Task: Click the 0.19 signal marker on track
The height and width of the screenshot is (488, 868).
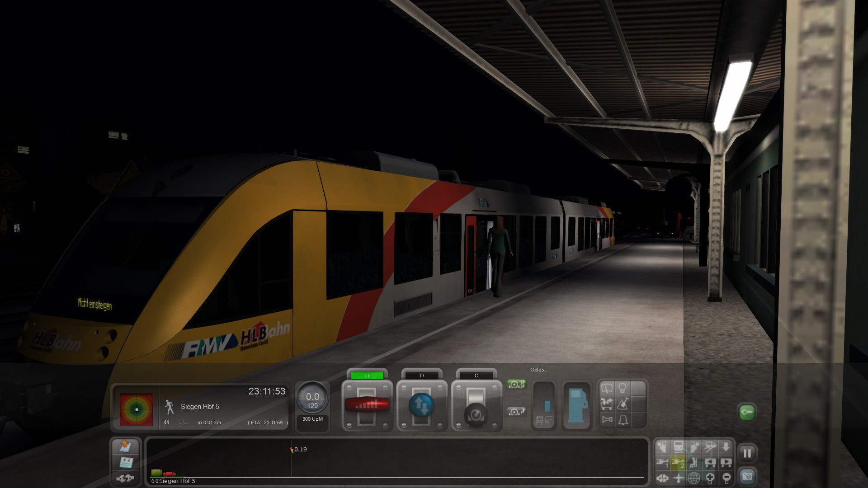Action: [292, 450]
